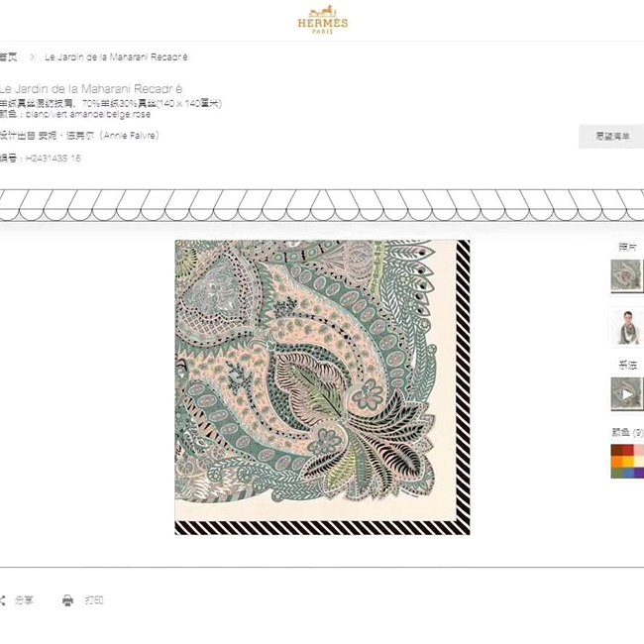
Task: Pick the green square in the color grid
Action: coord(616,474)
